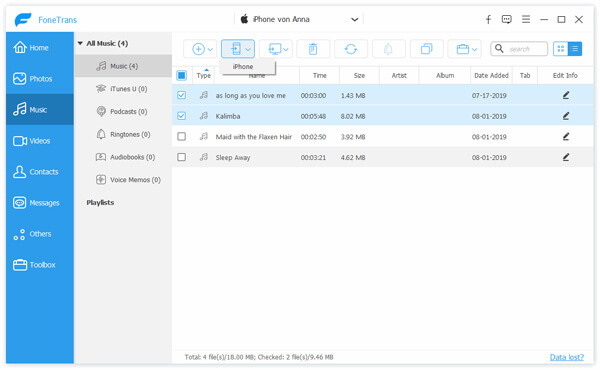
Task: Click date '07-17-2019'
Action: [x=489, y=95]
